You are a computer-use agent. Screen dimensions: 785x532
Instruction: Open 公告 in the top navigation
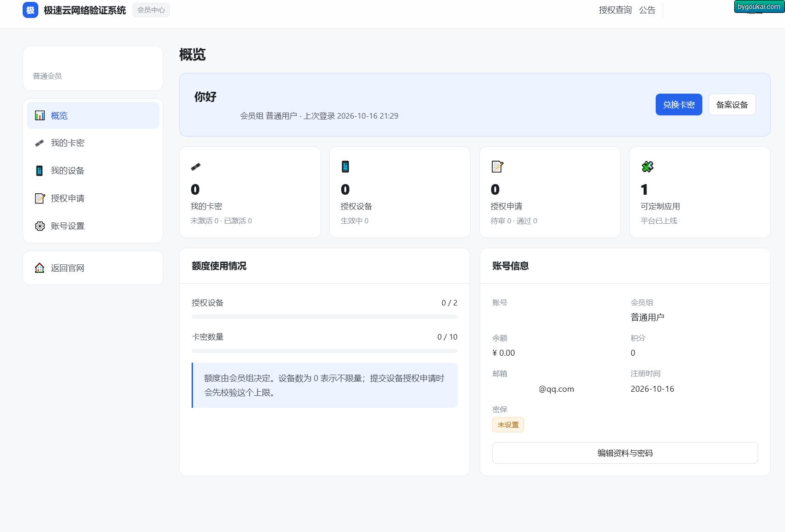(x=647, y=10)
